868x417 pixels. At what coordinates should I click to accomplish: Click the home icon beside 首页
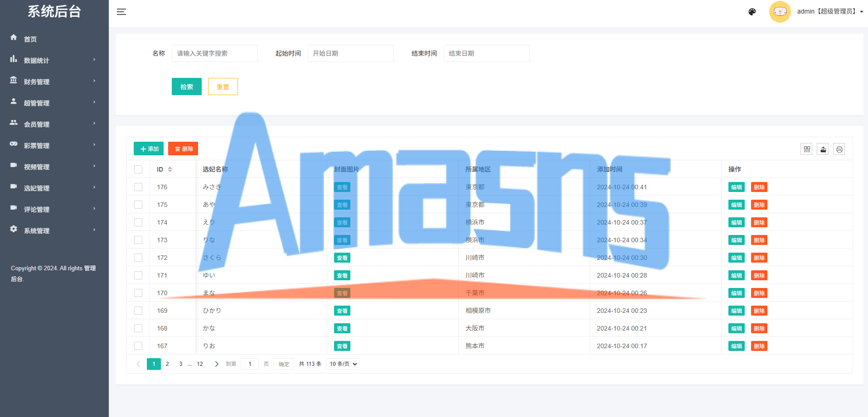point(14,38)
